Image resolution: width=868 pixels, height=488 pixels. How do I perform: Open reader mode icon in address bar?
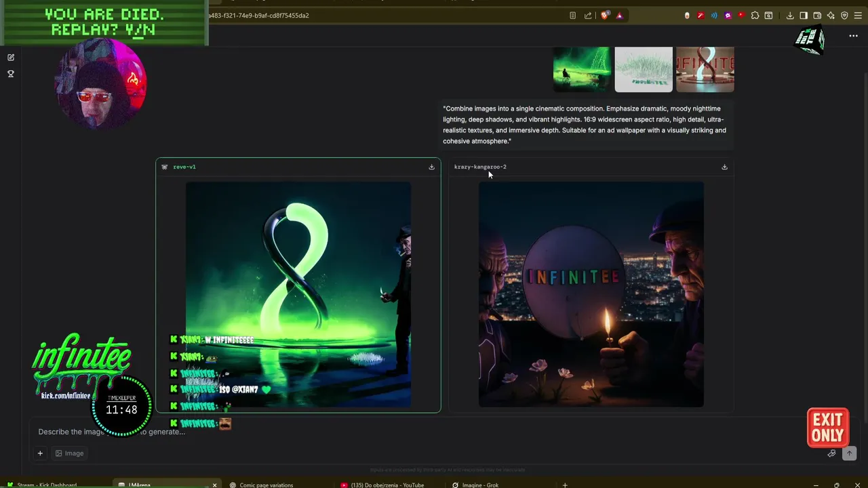pyautogui.click(x=573, y=16)
